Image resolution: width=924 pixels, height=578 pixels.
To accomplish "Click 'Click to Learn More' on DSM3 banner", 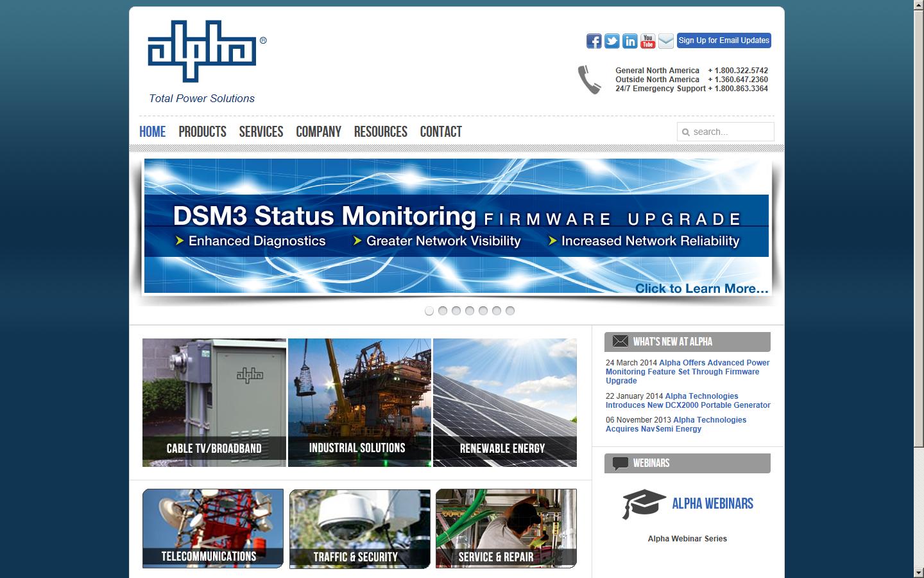I will pyautogui.click(x=701, y=288).
